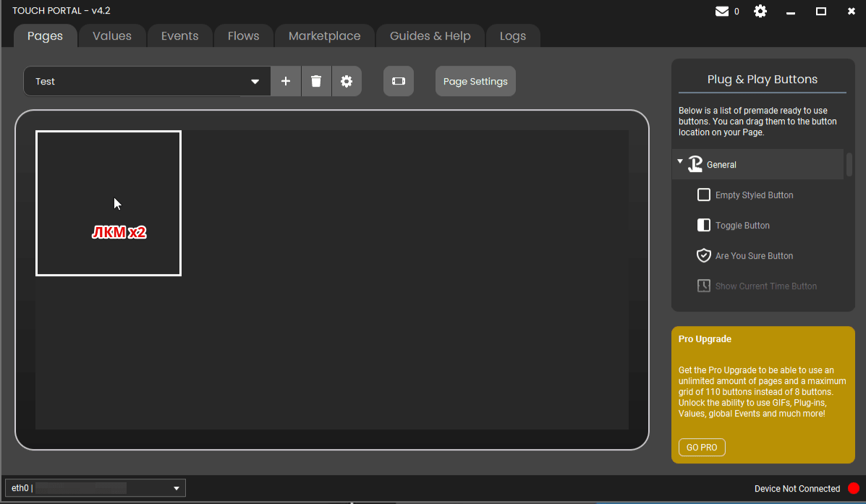Click the Plug & Play Buttons heading

[762, 79]
